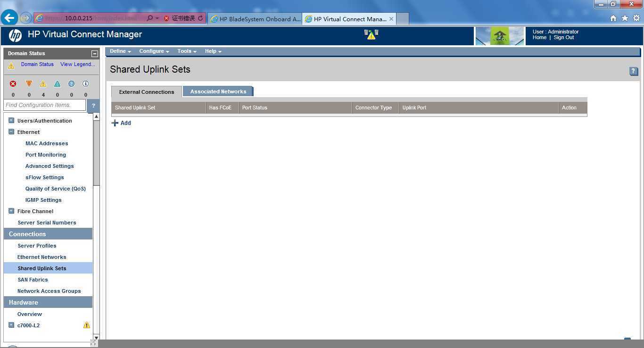Switch to HP BladeSystem Onboard browser tab
Image resolution: width=644 pixels, height=348 pixels.
pyautogui.click(x=255, y=19)
